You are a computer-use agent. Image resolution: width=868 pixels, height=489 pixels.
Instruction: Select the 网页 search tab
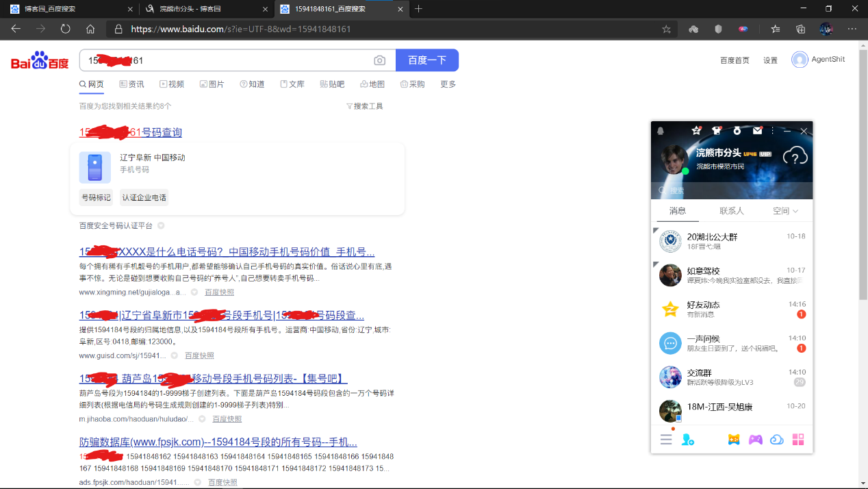click(92, 84)
